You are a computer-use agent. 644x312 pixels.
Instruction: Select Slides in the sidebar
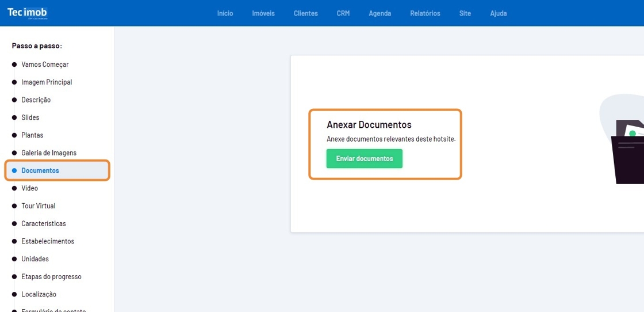point(30,117)
